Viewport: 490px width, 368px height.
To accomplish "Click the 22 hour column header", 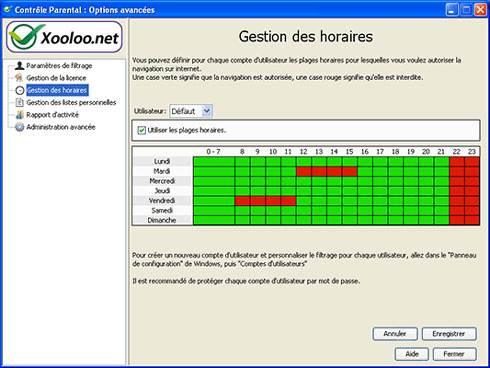I will click(x=456, y=152).
